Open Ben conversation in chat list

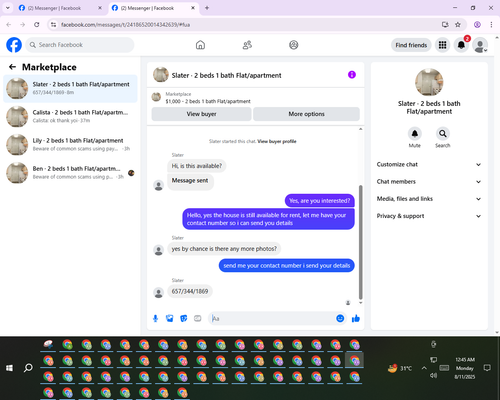click(x=70, y=172)
